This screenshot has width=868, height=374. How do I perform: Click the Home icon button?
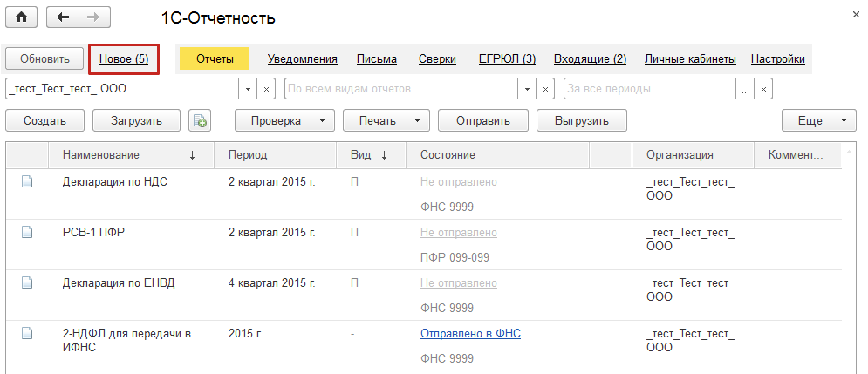(x=22, y=17)
